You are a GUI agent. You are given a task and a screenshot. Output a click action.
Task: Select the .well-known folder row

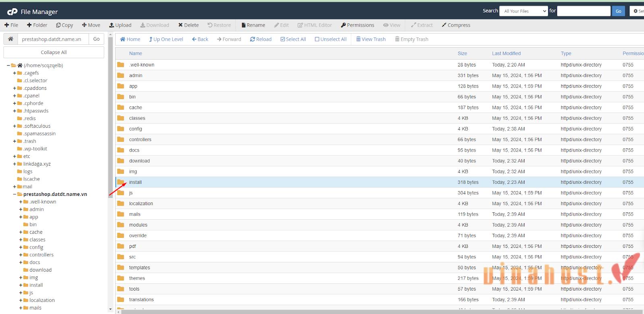[380, 64]
